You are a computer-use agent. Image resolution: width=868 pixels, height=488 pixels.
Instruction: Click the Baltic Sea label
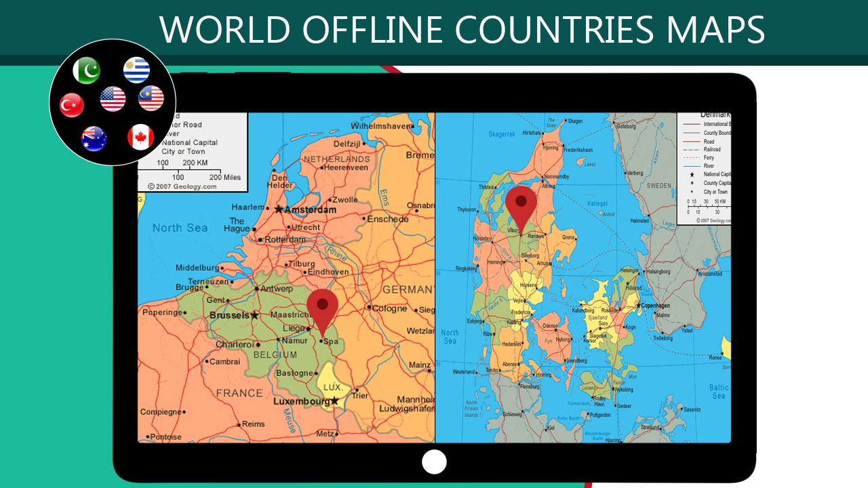coord(719,392)
